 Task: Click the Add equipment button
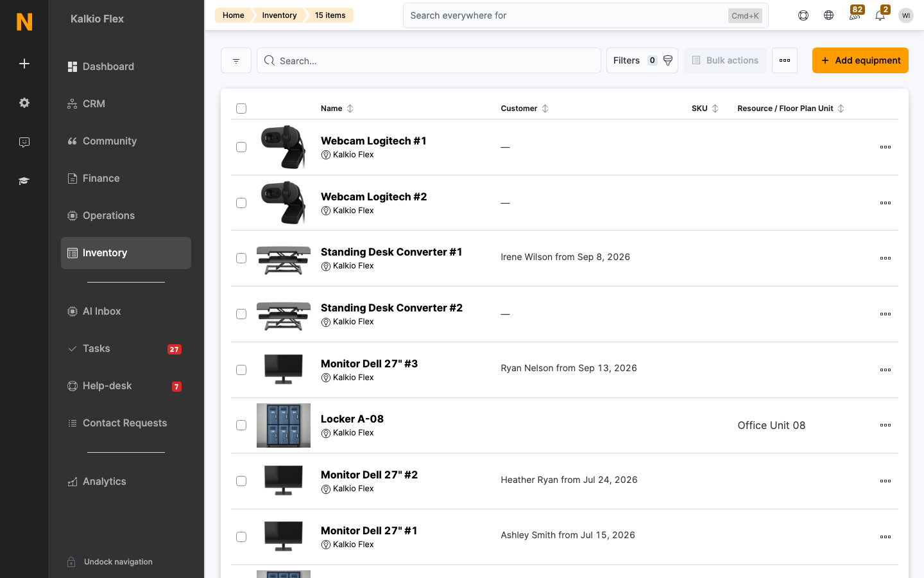coord(860,60)
